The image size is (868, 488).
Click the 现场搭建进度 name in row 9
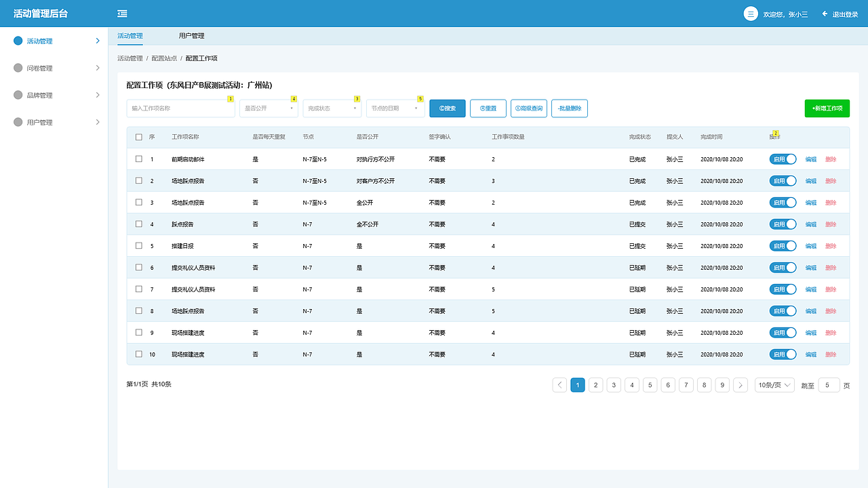(188, 333)
